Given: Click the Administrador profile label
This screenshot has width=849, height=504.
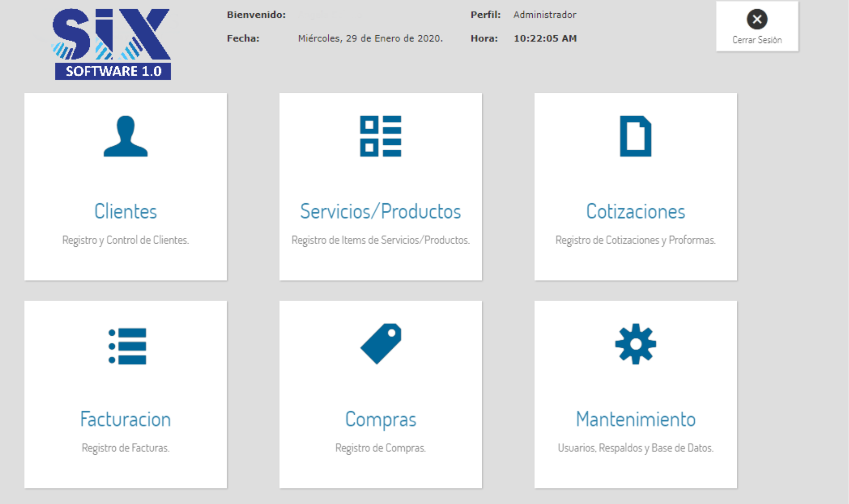Looking at the screenshot, I should click(545, 15).
